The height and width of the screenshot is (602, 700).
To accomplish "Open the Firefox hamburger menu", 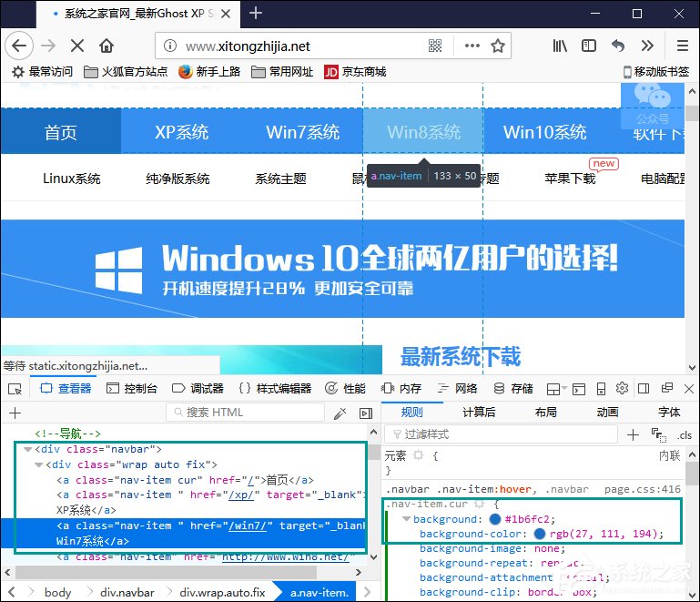I will (682, 46).
